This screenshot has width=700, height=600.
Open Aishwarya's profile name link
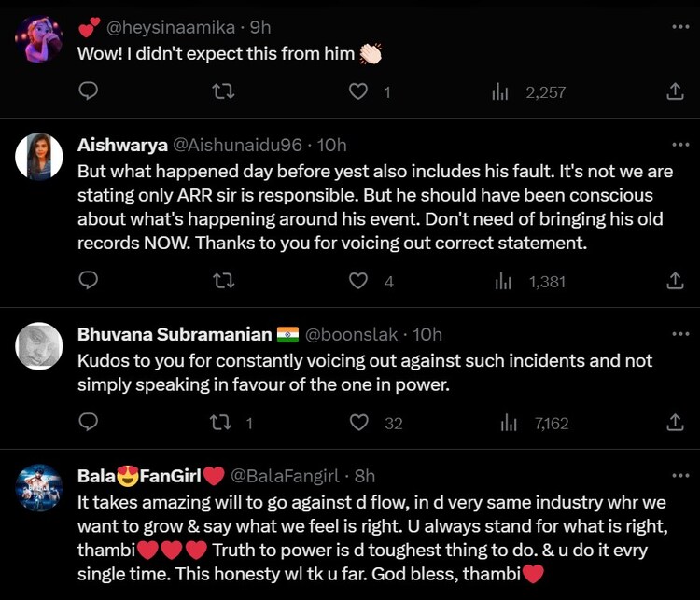(x=122, y=145)
